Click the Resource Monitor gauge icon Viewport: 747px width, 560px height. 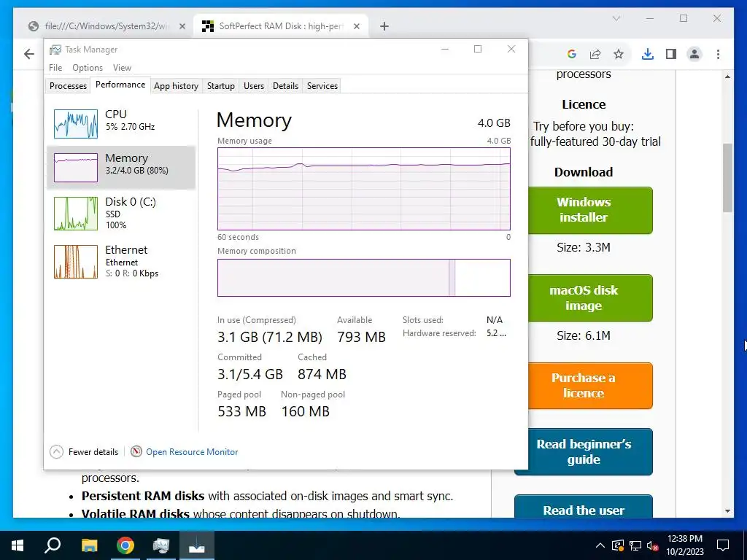point(136,451)
